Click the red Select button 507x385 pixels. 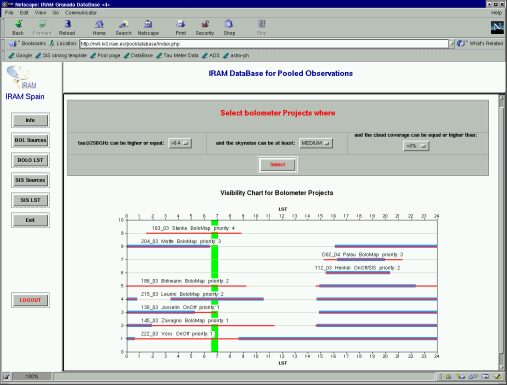(278, 165)
